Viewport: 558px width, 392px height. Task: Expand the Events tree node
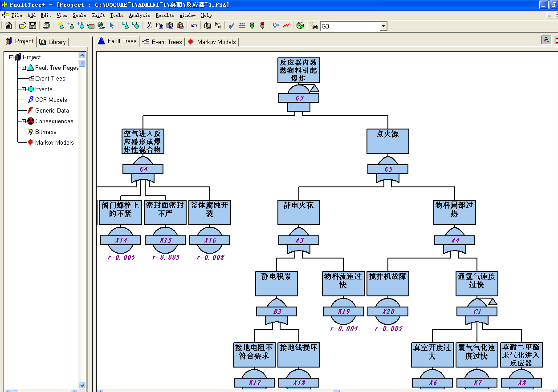click(x=24, y=89)
